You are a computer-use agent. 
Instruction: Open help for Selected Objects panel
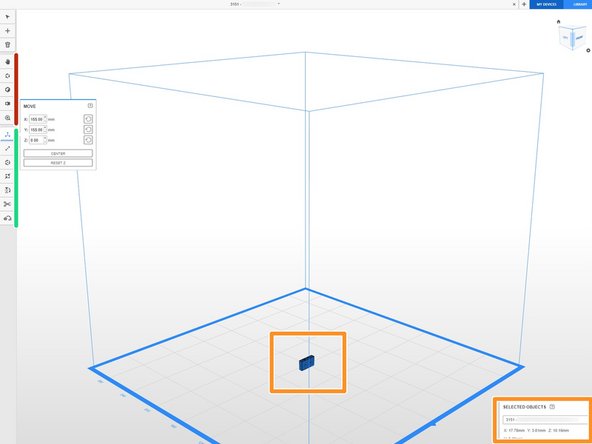tap(552, 407)
